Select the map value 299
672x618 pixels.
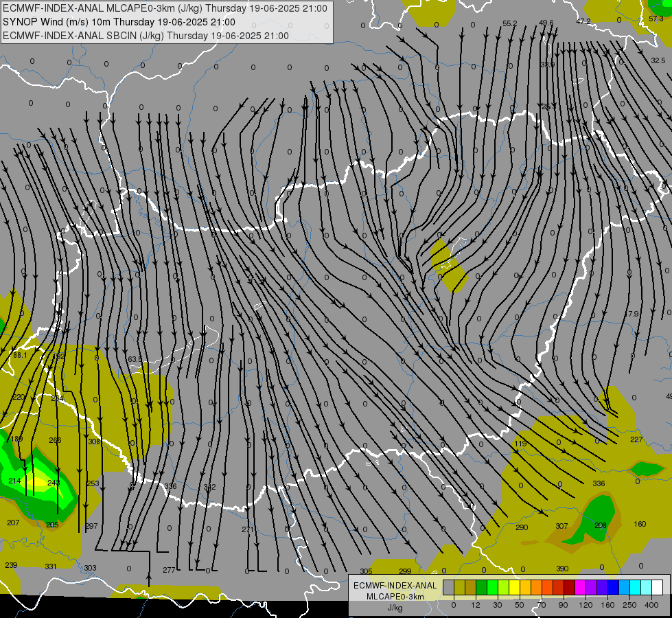click(x=405, y=571)
